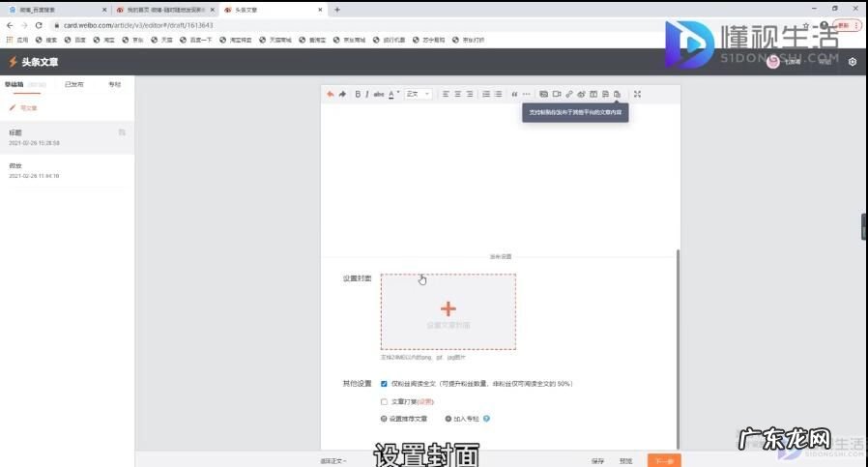Switch to the 草稿箱 drafts tab
This screenshot has width=868, height=467.
tap(14, 85)
